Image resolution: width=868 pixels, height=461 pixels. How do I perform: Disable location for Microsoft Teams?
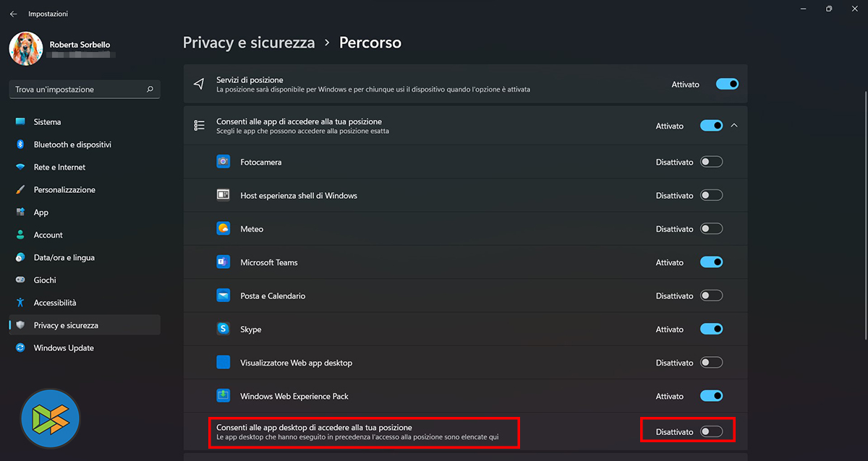click(x=712, y=262)
